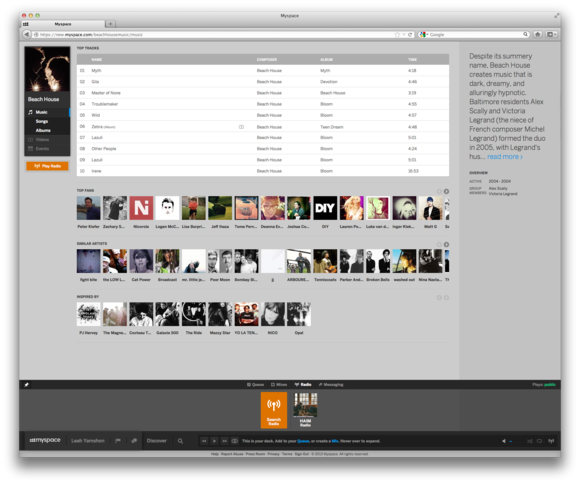580x484 pixels.
Task: Open the bookmarks menu at toolbar far right
Action: tap(551, 34)
